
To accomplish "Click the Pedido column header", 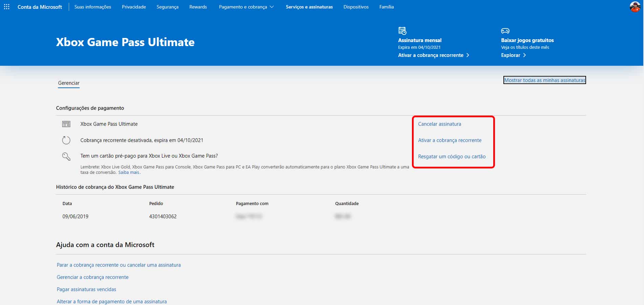I will pyautogui.click(x=156, y=204).
